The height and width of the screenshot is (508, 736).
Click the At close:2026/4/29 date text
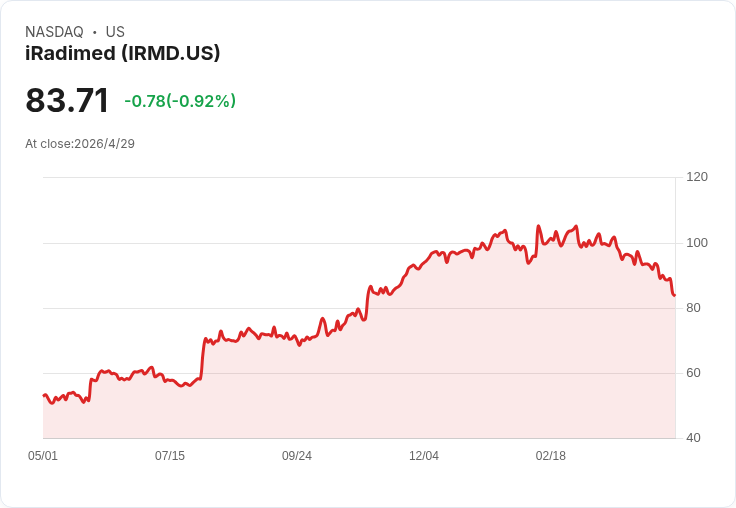click(80, 144)
